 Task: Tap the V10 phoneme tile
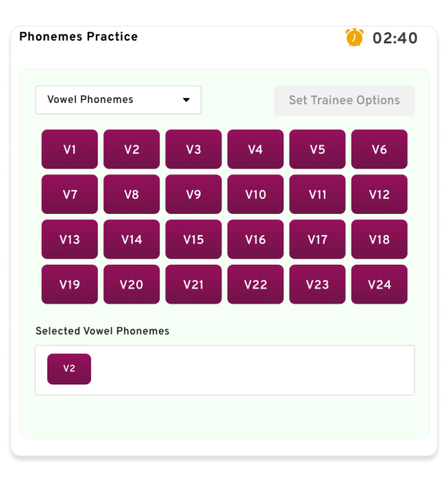255,194
